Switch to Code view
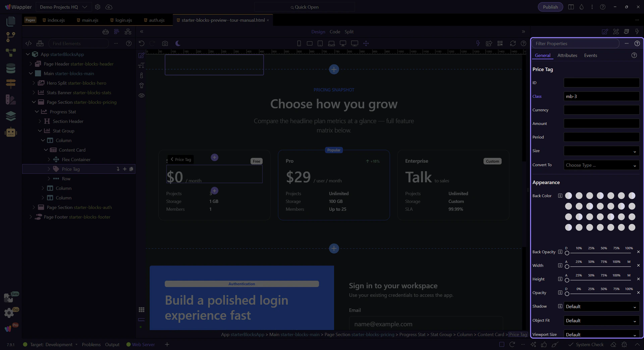 (x=334, y=32)
